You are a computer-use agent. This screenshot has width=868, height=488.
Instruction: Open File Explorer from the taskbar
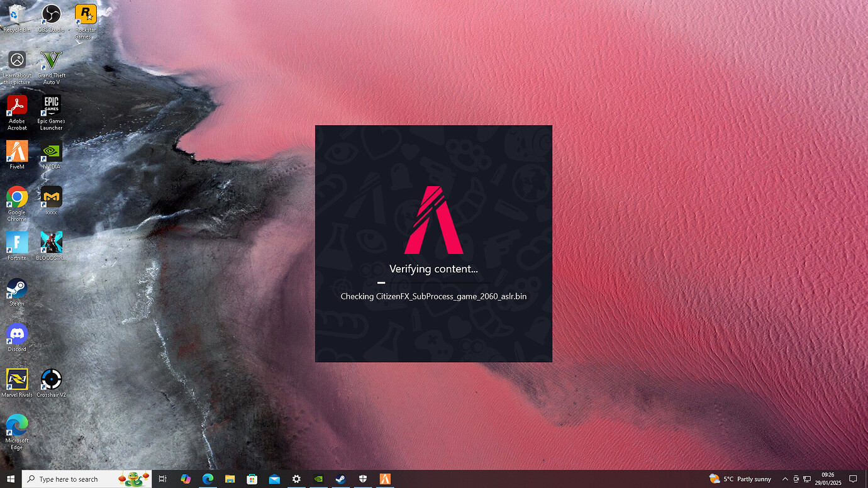(230, 479)
